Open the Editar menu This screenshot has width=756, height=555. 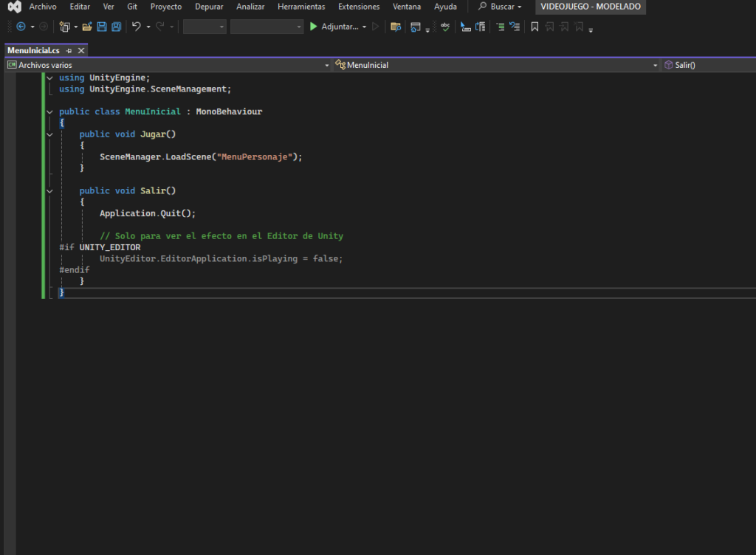coord(80,7)
